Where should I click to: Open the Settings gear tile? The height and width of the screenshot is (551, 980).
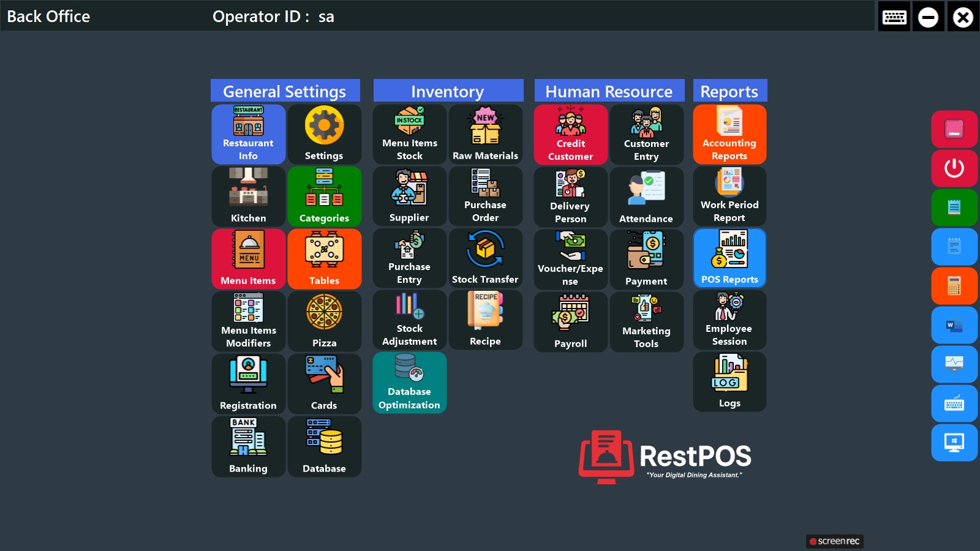(324, 134)
